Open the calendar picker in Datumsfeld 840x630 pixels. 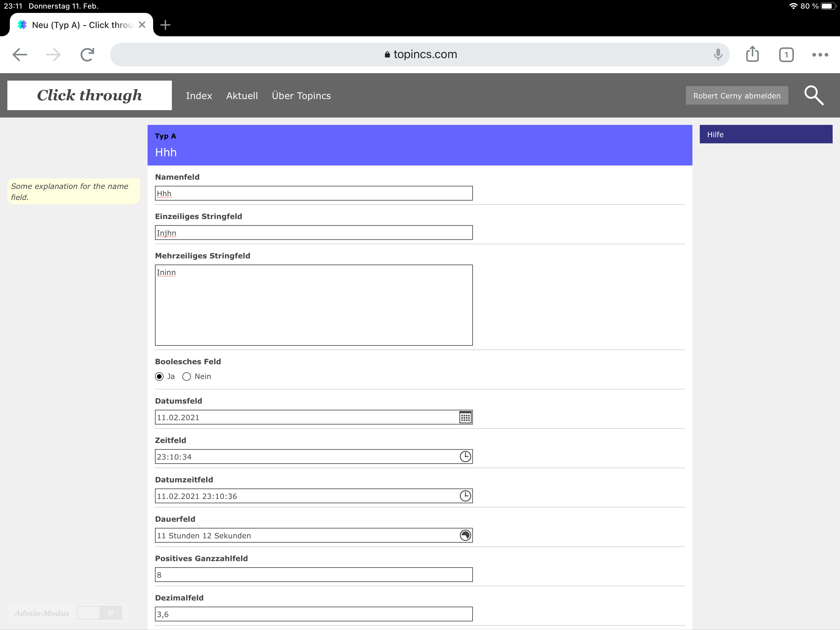[465, 417]
